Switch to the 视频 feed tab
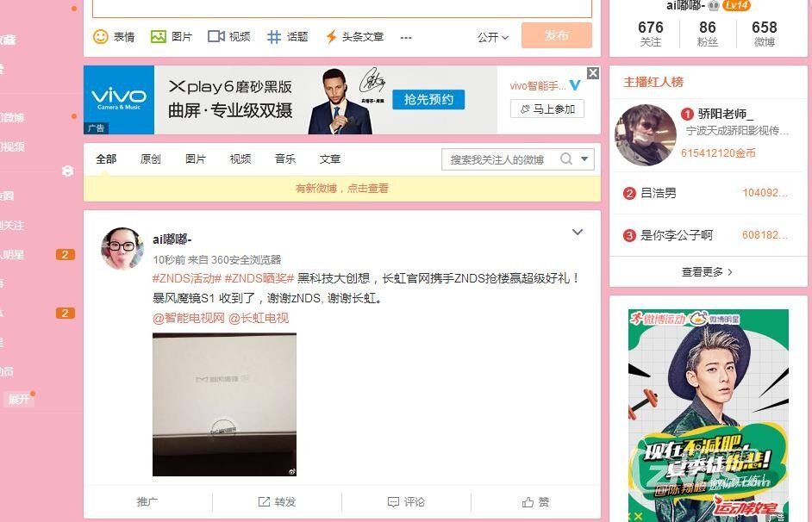The width and height of the screenshot is (812, 522). pos(240,158)
